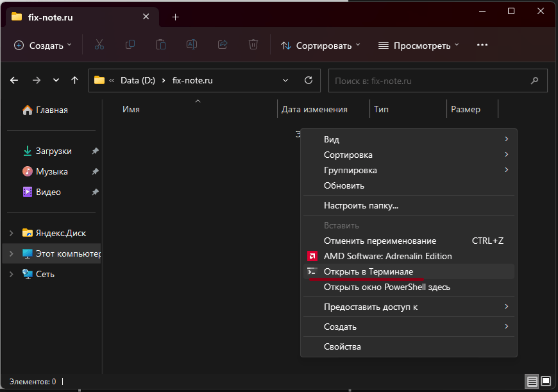Click the terminal icon in context menu
The height and width of the screenshot is (392, 558).
(x=312, y=271)
